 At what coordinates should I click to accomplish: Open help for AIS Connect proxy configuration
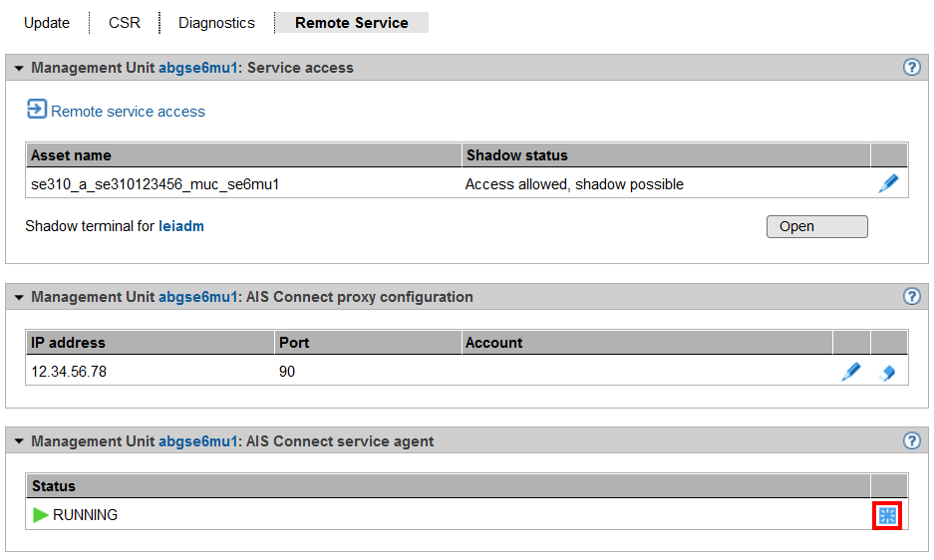911,297
